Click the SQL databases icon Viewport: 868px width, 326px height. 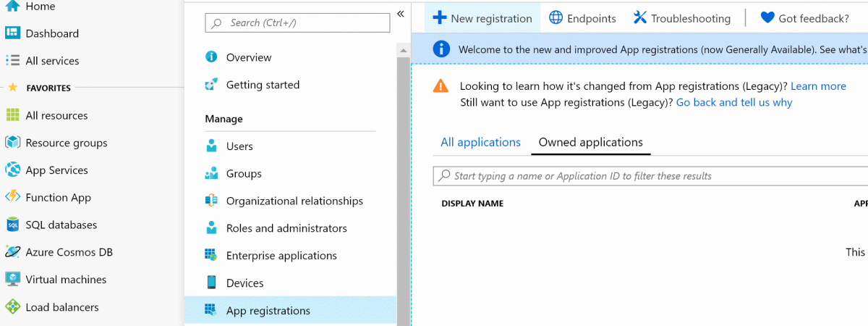[x=12, y=225]
